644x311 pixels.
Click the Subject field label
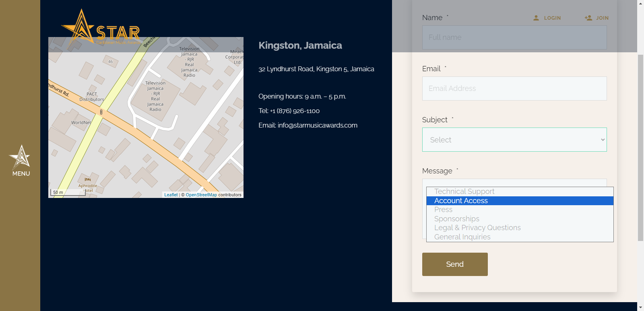coord(435,120)
